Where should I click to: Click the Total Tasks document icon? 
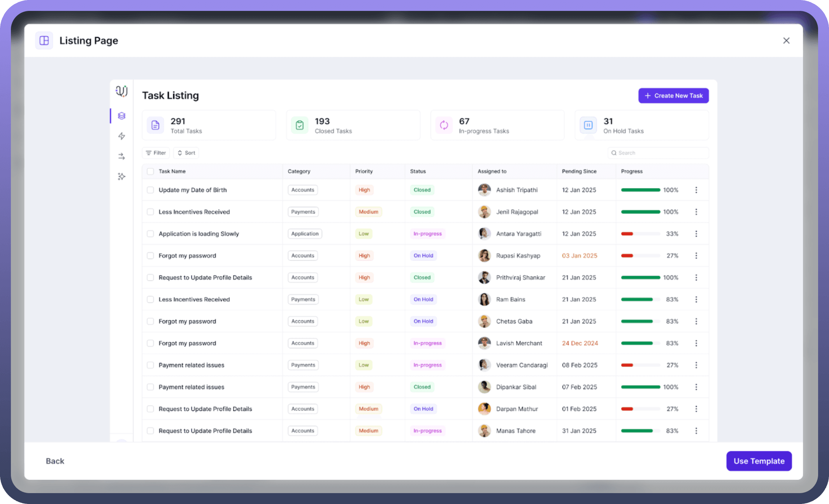155,125
